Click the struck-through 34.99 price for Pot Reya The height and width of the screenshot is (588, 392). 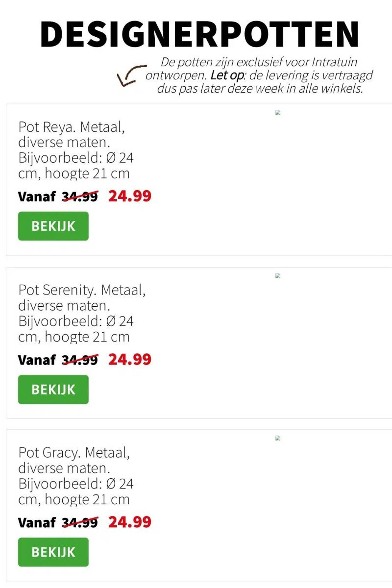coord(80,196)
